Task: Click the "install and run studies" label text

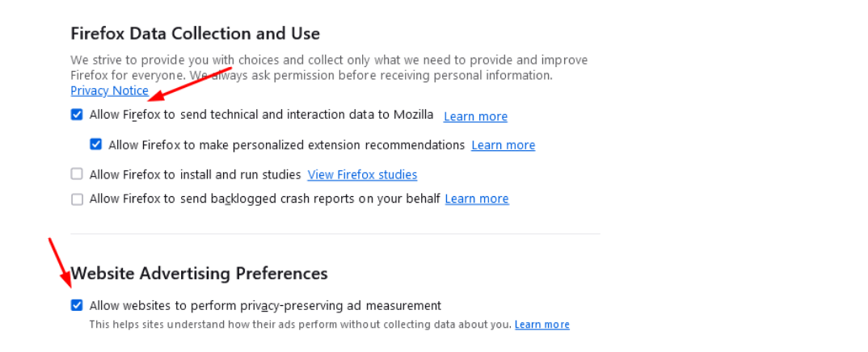Action: pos(195,174)
